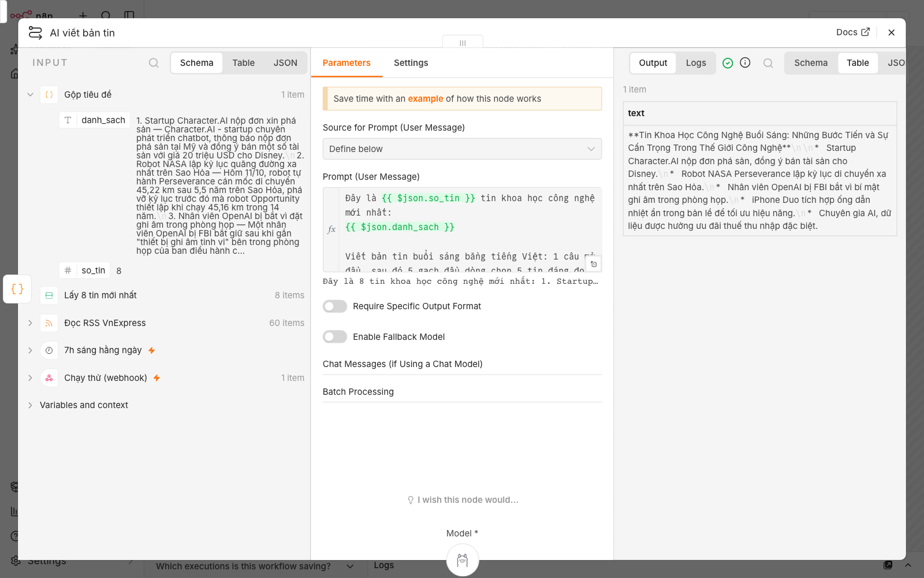The height and width of the screenshot is (578, 924).
Task: Switch input view to Table
Action: coord(243,63)
